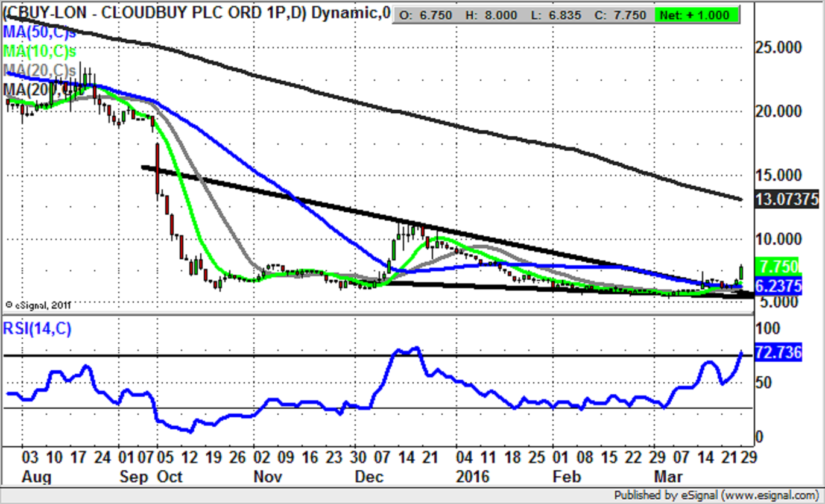Click the CBUY-LON CLOUDBUY PLC chart title
This screenshot has height=504, width=825.
[196, 13]
